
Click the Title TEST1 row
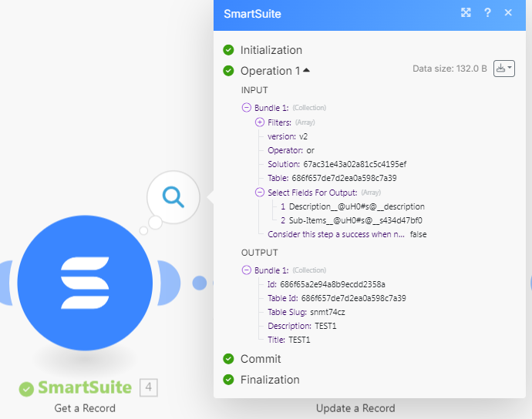(288, 340)
